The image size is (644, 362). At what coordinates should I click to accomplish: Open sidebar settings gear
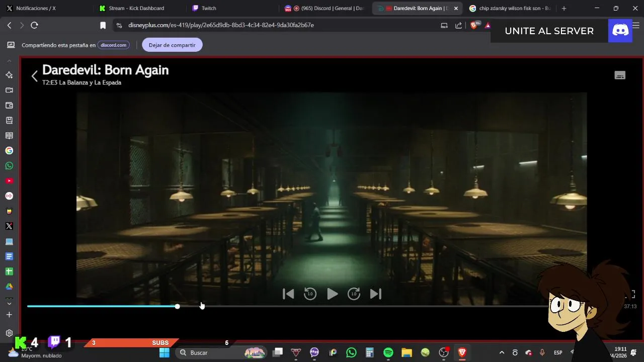pos(9,333)
